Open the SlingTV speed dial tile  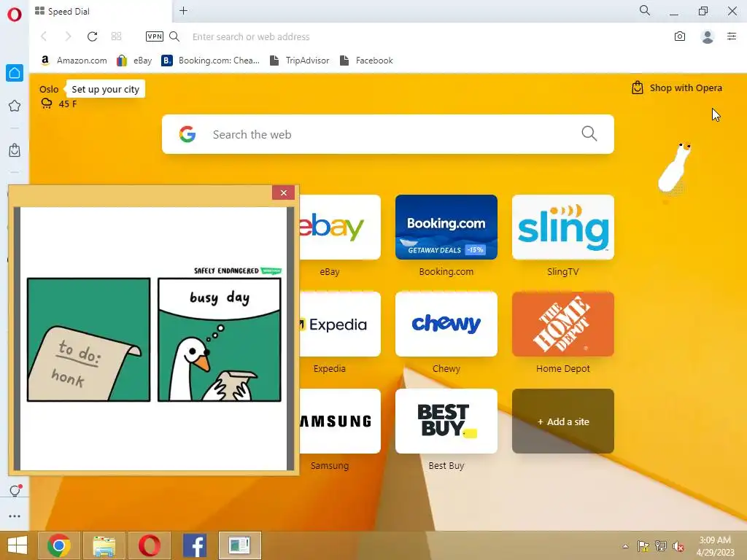point(563,227)
